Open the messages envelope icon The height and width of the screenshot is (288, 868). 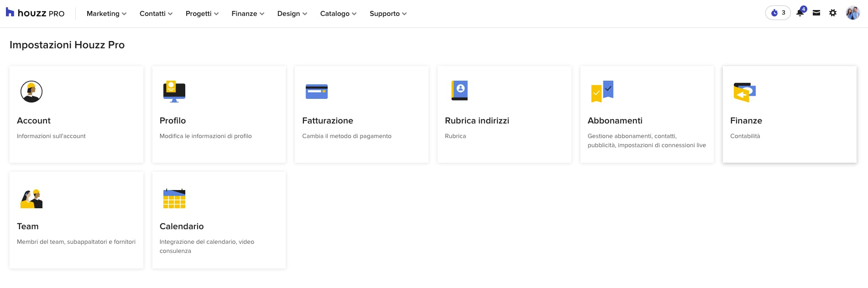pyautogui.click(x=816, y=13)
